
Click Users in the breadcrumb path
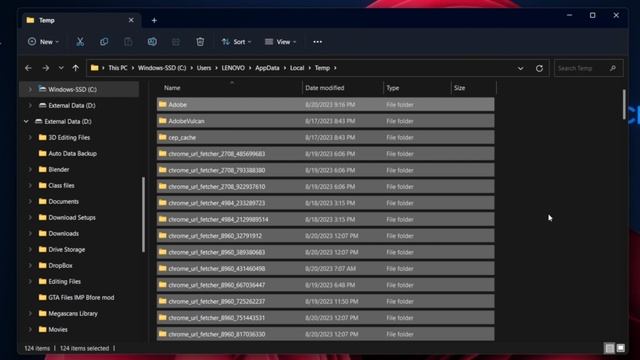[x=204, y=68]
